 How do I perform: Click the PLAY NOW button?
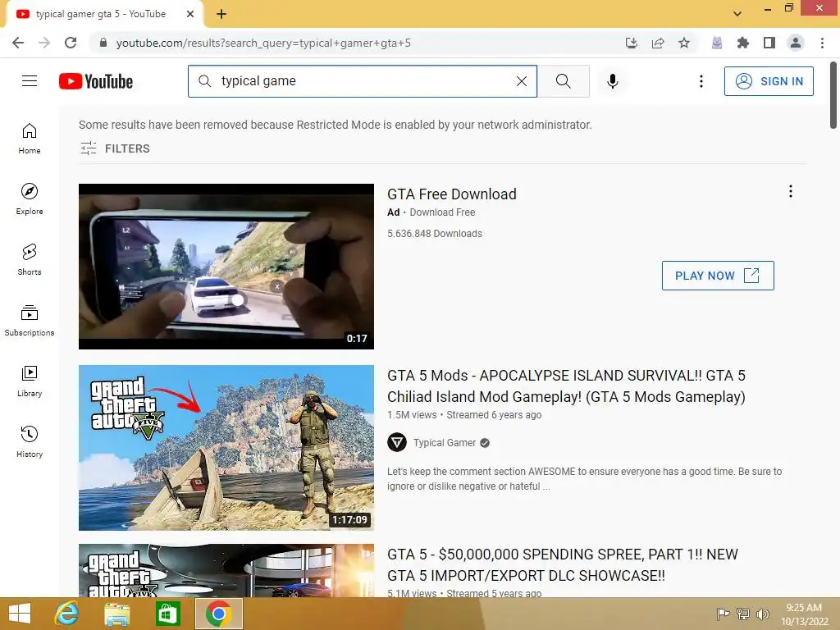718,276
